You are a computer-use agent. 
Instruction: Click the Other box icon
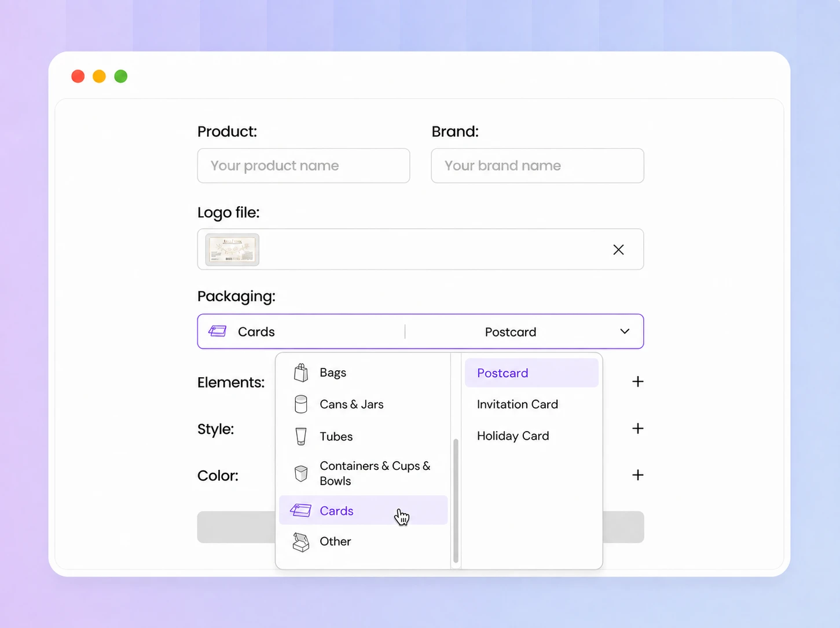click(x=301, y=542)
